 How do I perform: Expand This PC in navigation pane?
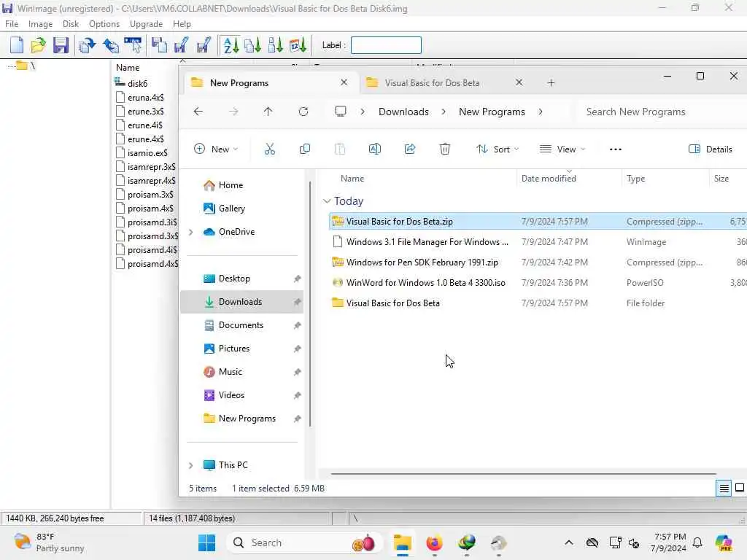(x=190, y=465)
